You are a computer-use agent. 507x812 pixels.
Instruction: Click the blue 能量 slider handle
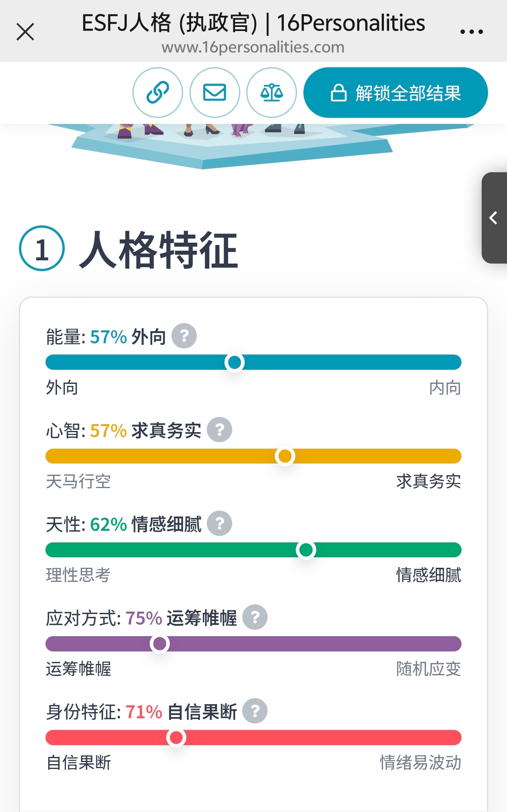coord(235,363)
